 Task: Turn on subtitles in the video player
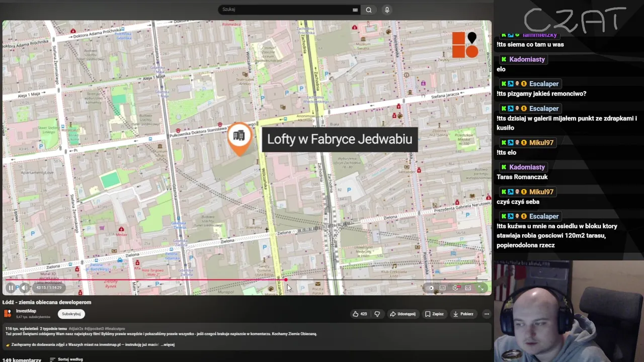[443, 288]
